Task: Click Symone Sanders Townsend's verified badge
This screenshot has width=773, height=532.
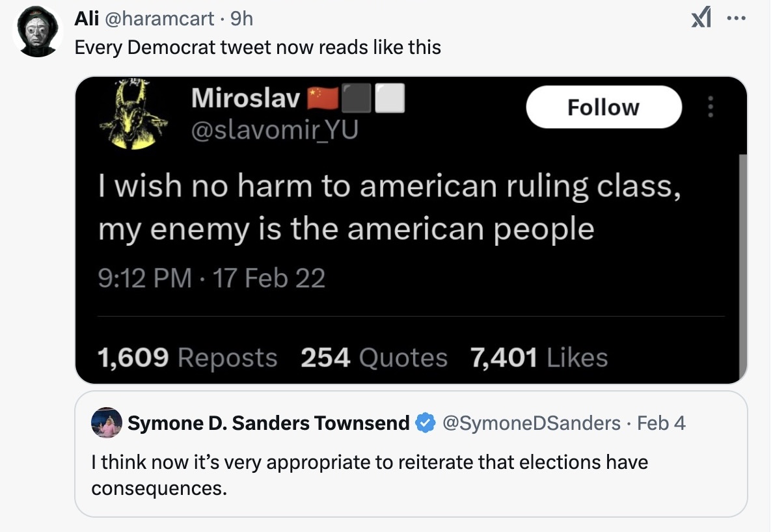Action: coord(425,423)
